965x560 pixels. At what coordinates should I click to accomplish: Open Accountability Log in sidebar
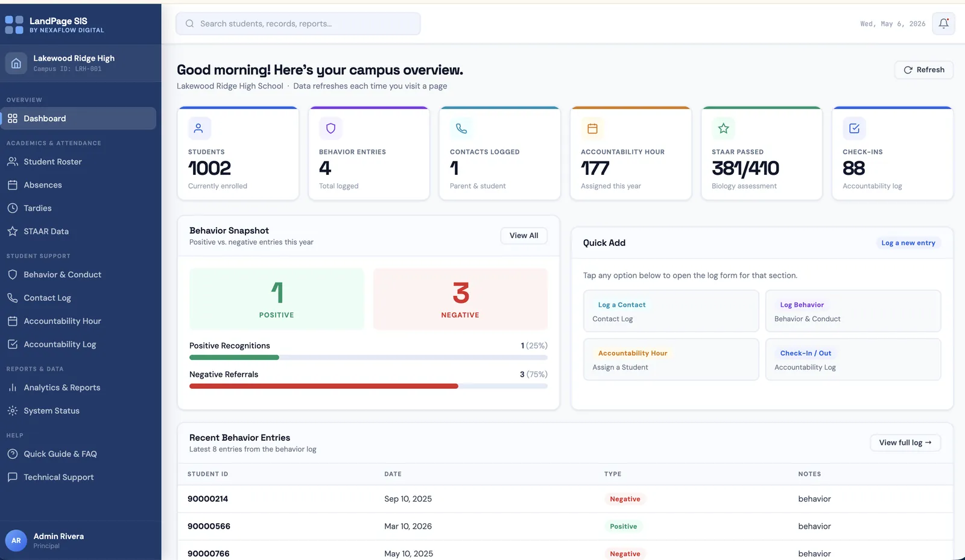[x=78, y=344]
